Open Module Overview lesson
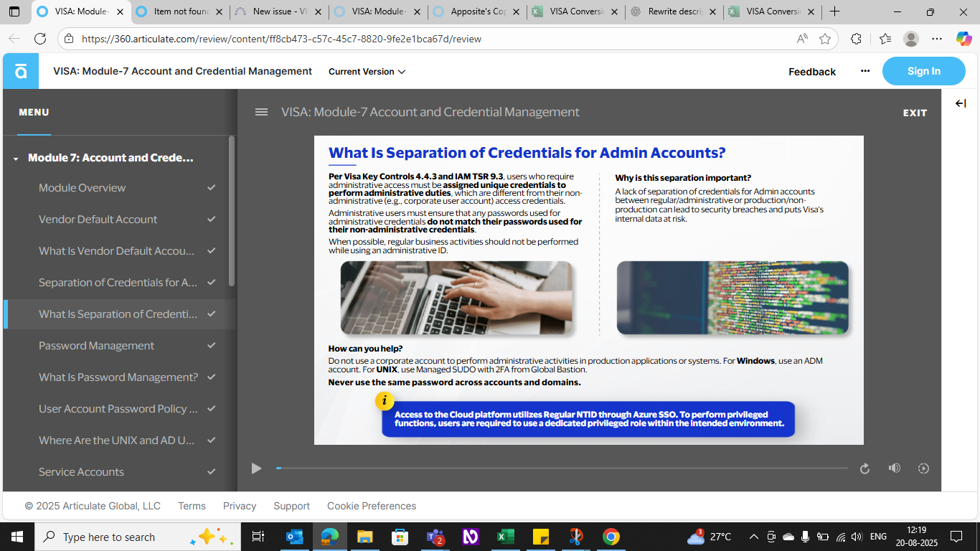 pos(120,188)
